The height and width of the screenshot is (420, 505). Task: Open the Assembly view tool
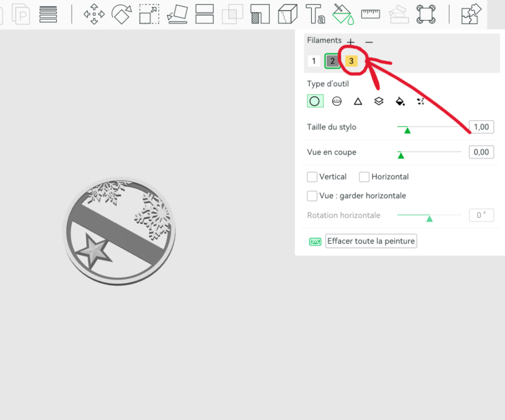pyautogui.click(x=426, y=14)
